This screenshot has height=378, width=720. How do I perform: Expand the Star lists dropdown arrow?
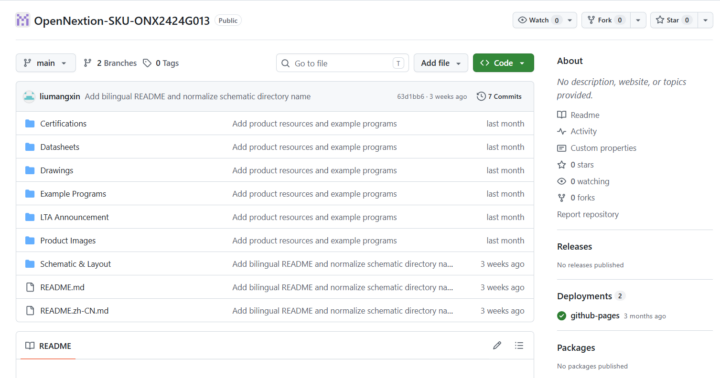706,20
